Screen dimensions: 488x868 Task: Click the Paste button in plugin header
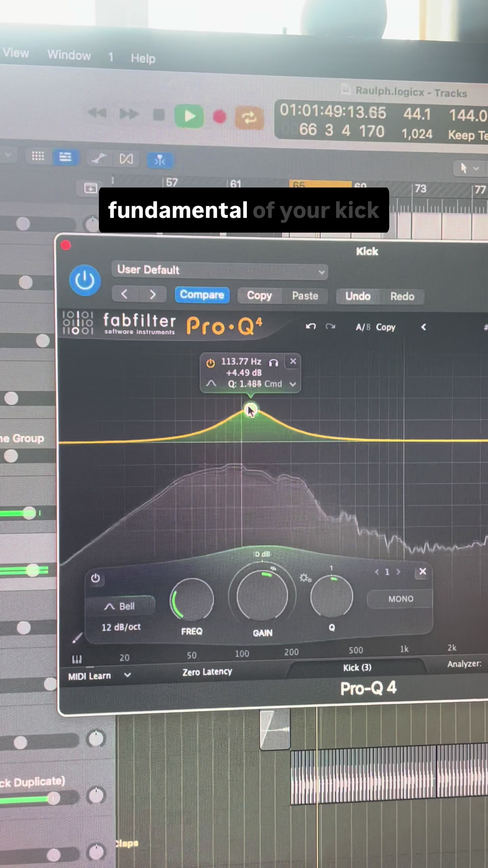click(x=305, y=296)
